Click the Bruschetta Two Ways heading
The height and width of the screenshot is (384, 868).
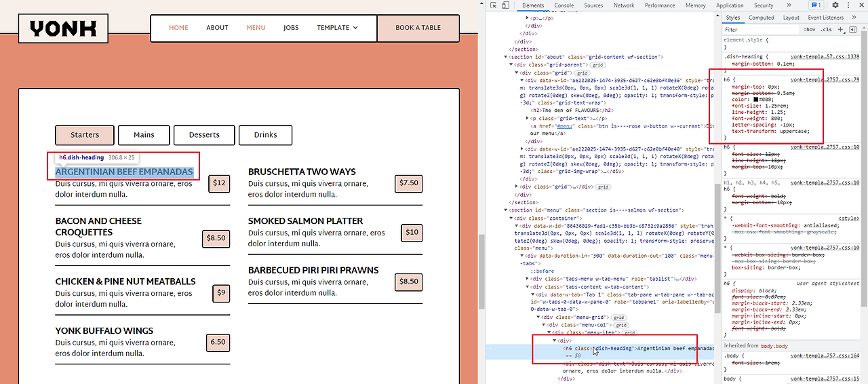pos(302,172)
